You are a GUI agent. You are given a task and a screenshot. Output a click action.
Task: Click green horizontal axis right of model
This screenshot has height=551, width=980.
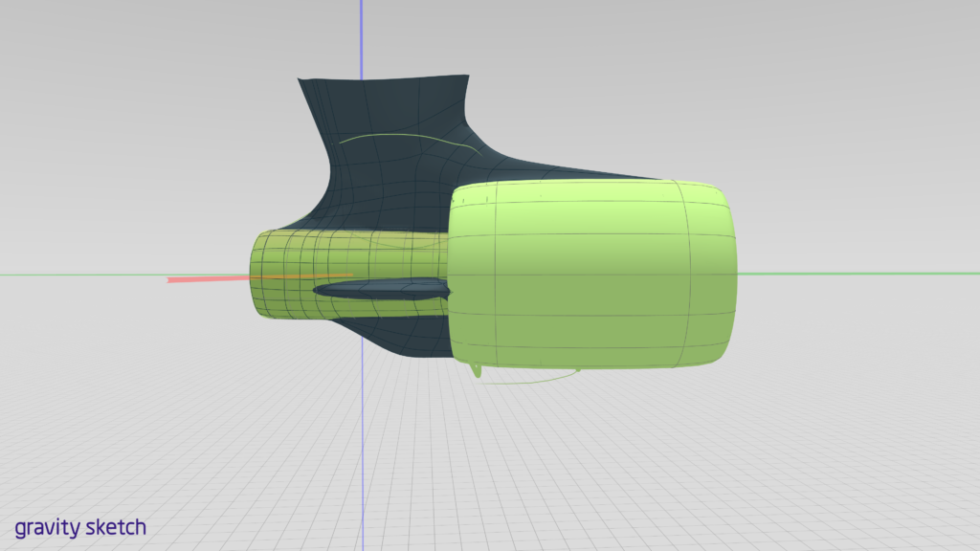click(x=861, y=274)
